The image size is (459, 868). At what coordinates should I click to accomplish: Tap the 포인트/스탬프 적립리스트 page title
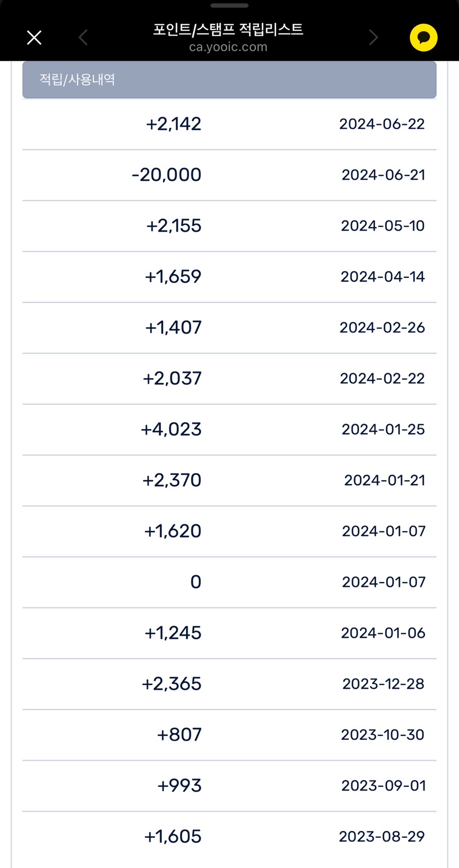pyautogui.click(x=228, y=29)
